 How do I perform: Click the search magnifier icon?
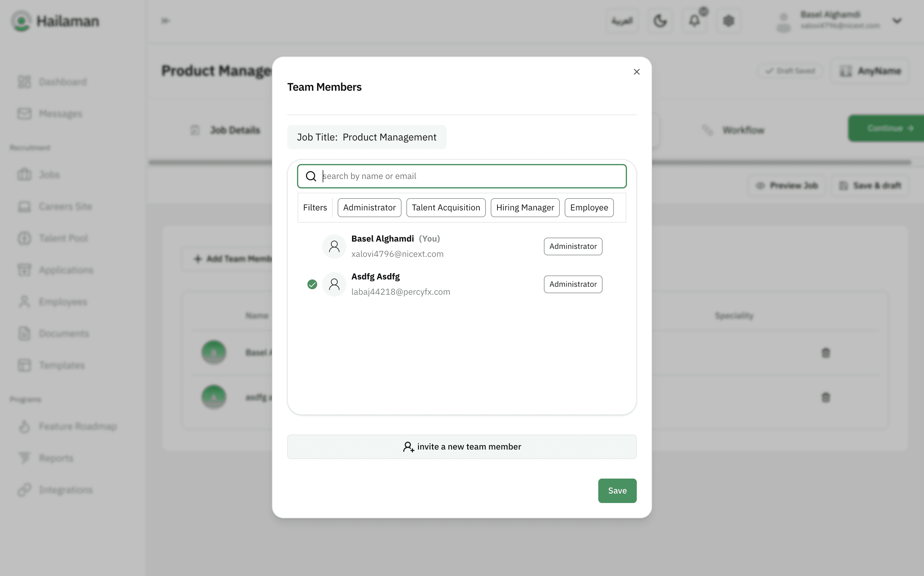click(311, 176)
